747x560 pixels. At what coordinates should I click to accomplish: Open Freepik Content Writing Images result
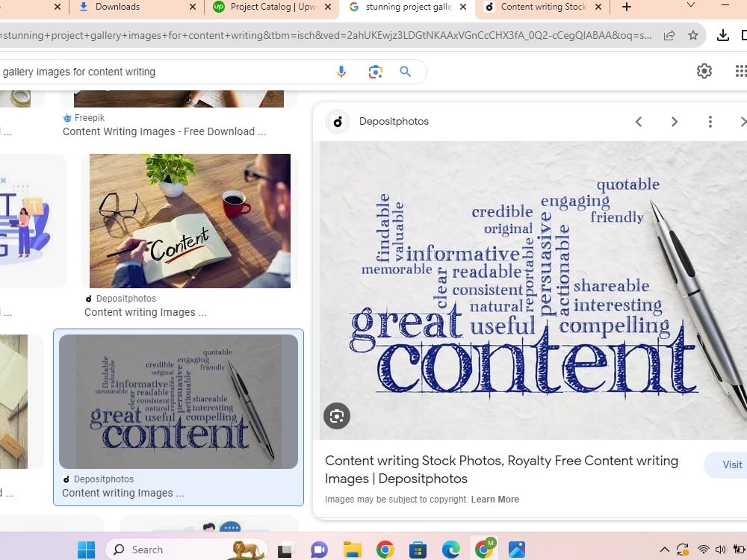[164, 131]
